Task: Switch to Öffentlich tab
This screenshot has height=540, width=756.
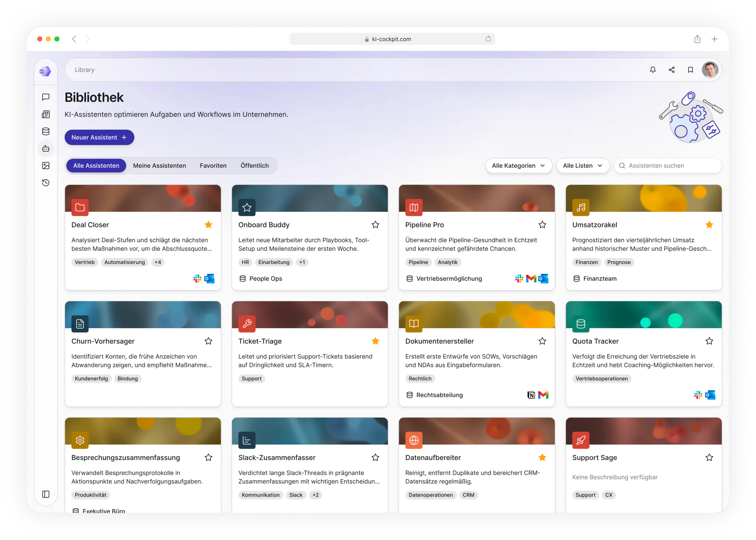Action: click(255, 166)
